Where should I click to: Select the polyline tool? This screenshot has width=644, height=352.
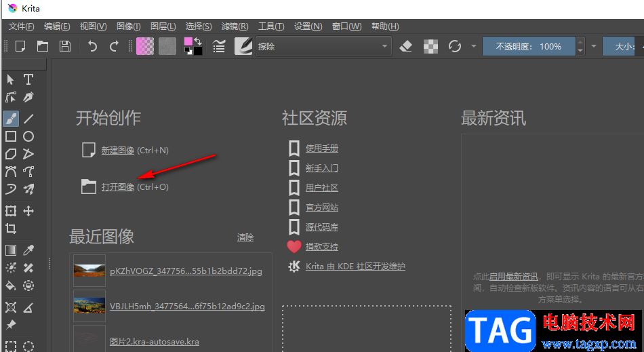pyautogui.click(x=28, y=154)
